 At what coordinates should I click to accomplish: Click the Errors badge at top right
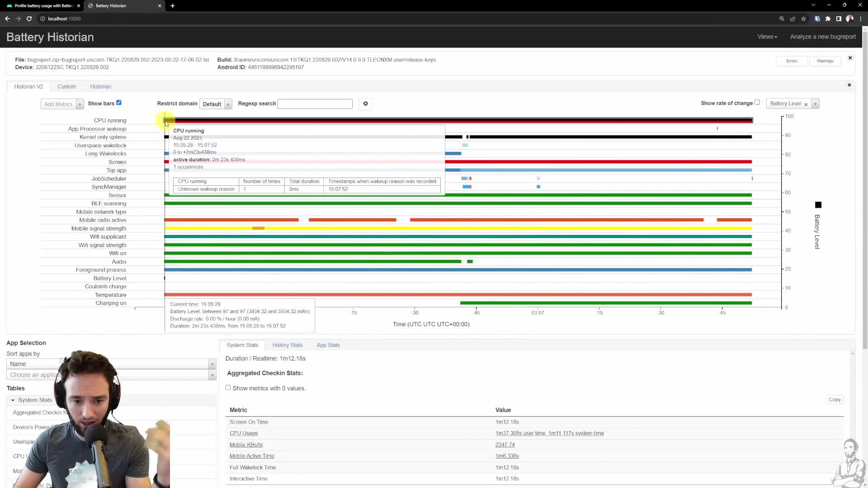tap(791, 61)
